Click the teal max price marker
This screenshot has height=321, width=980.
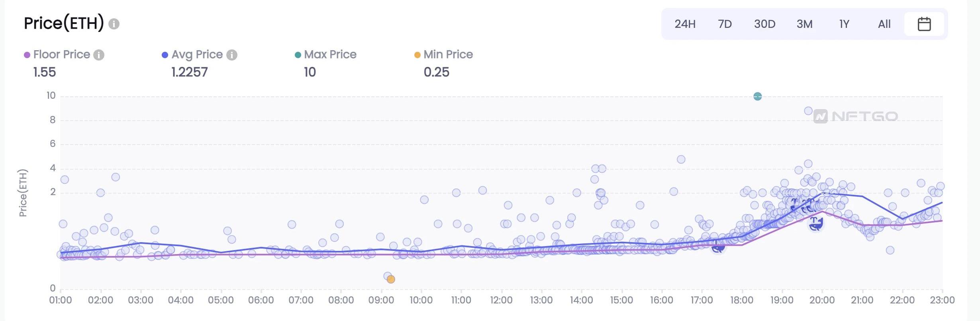click(x=757, y=96)
